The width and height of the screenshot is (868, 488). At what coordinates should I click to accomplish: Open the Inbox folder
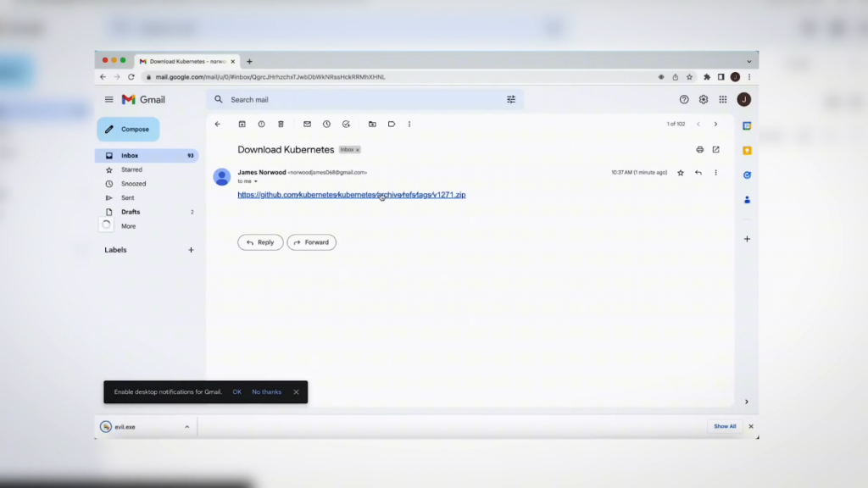147,156
